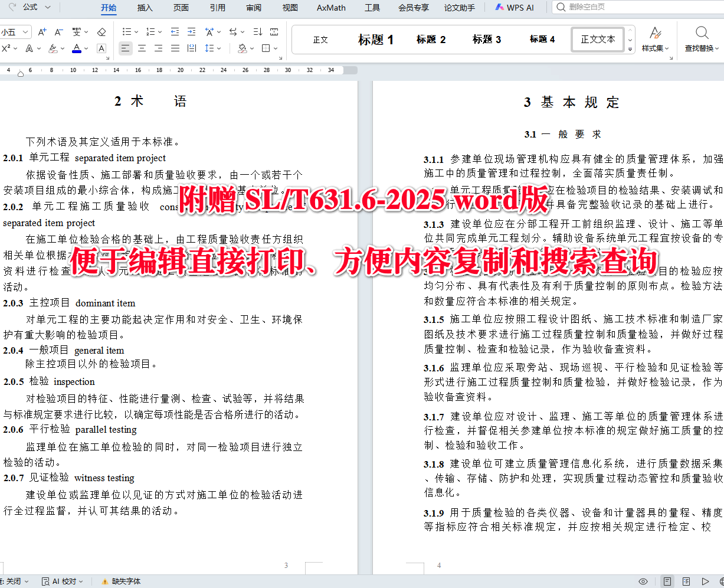
Task: Toggle Align right paragraph alignment
Action: click(x=158, y=48)
